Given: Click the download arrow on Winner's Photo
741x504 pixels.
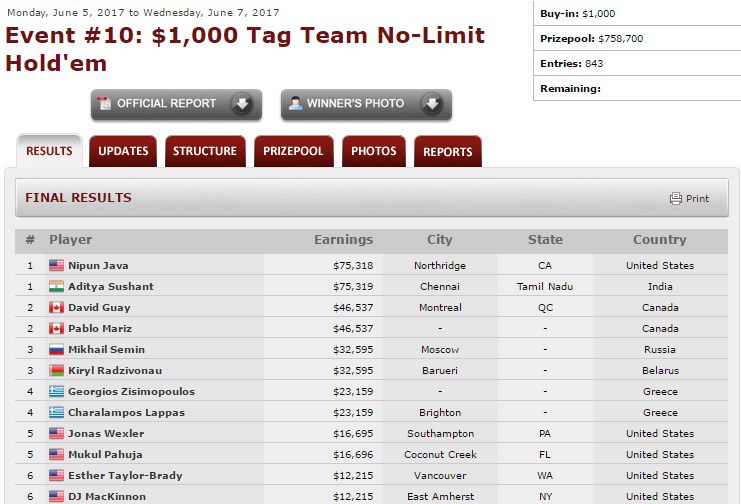Looking at the screenshot, I should coord(430,104).
